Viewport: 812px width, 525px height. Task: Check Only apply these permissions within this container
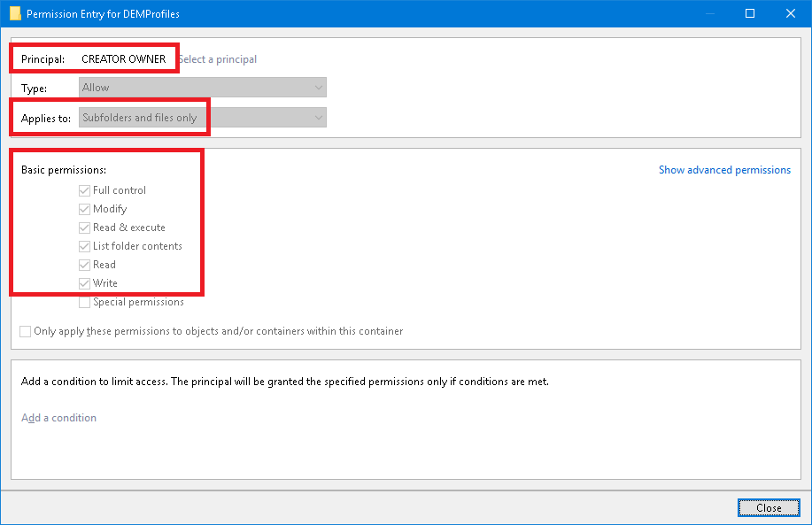[26, 331]
